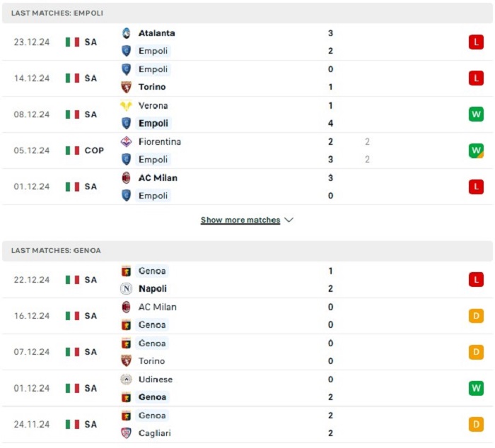The image size is (495, 448).
Task: Click the highlighted Genoa name in Udinese match
Action: pyautogui.click(x=153, y=397)
